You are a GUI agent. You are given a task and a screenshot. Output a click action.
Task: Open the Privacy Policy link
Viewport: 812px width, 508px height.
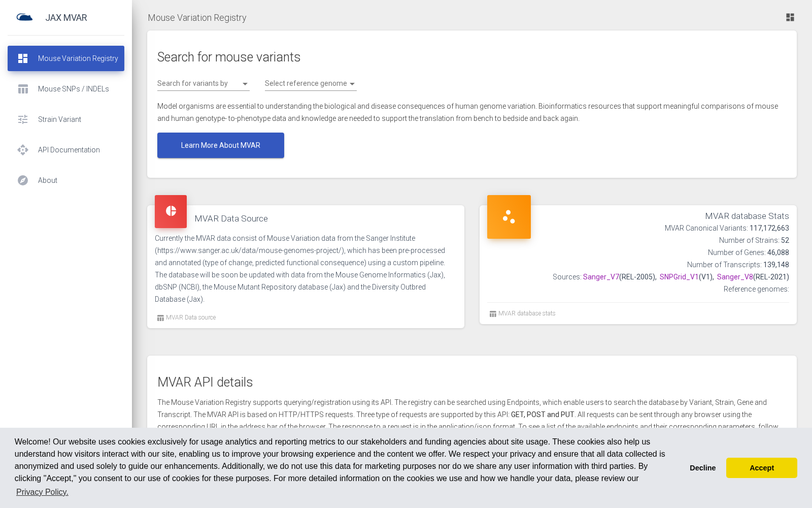coord(42,492)
